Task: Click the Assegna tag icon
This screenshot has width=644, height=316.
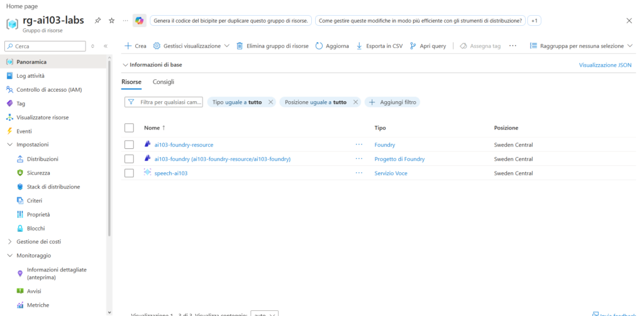Action: click(464, 46)
